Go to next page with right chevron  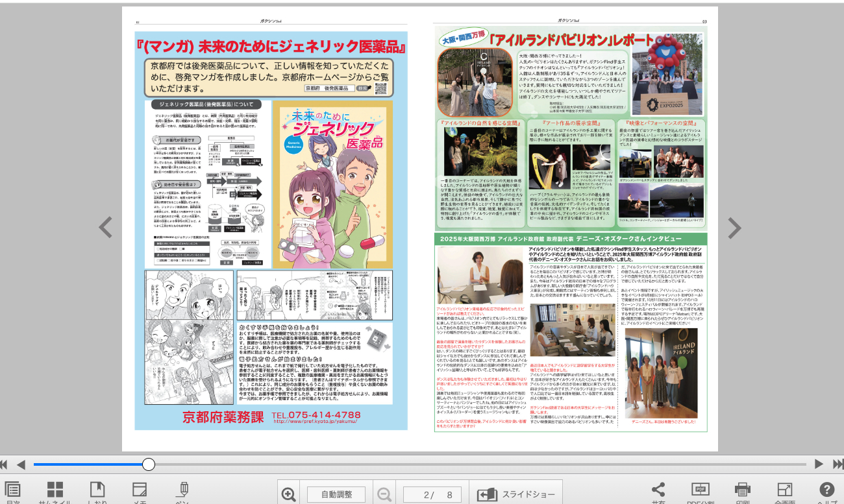734,228
